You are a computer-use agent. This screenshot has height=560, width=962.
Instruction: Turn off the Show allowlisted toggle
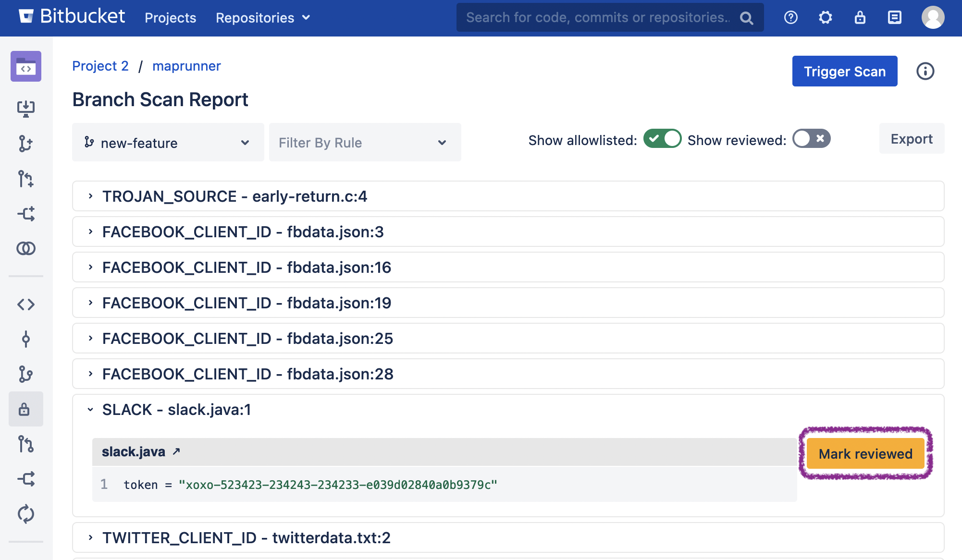(662, 139)
